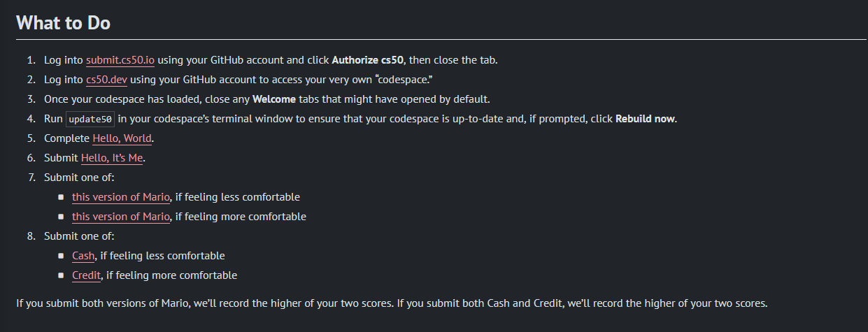This screenshot has height=332, width=868.
Task: Follow the "Hello, World" link
Action: pyautogui.click(x=122, y=138)
